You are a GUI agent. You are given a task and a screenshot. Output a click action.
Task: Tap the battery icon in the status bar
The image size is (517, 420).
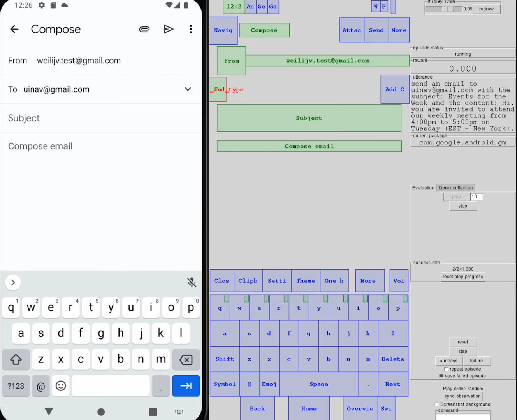[x=186, y=5]
